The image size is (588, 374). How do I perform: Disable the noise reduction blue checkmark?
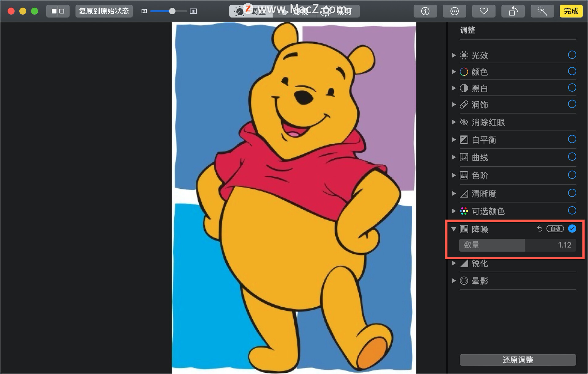tap(572, 229)
